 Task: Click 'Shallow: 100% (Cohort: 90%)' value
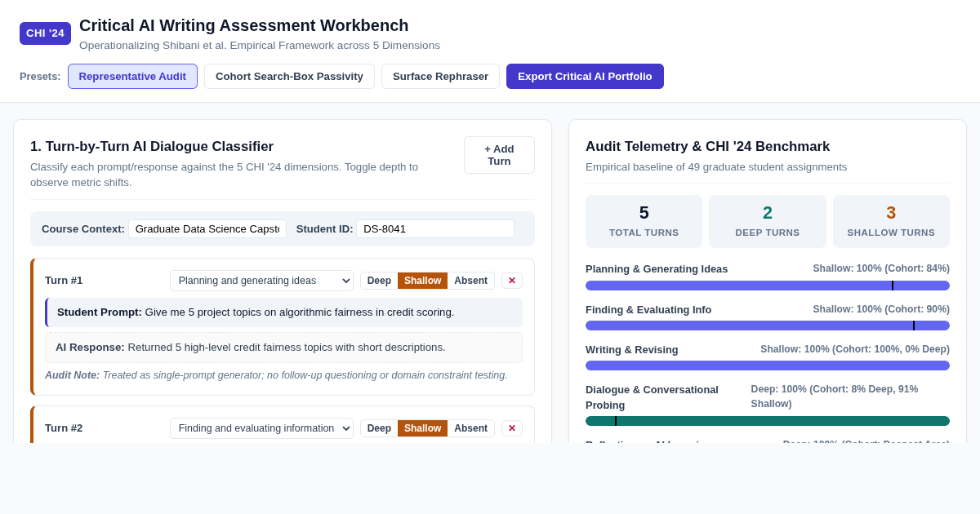click(x=881, y=309)
